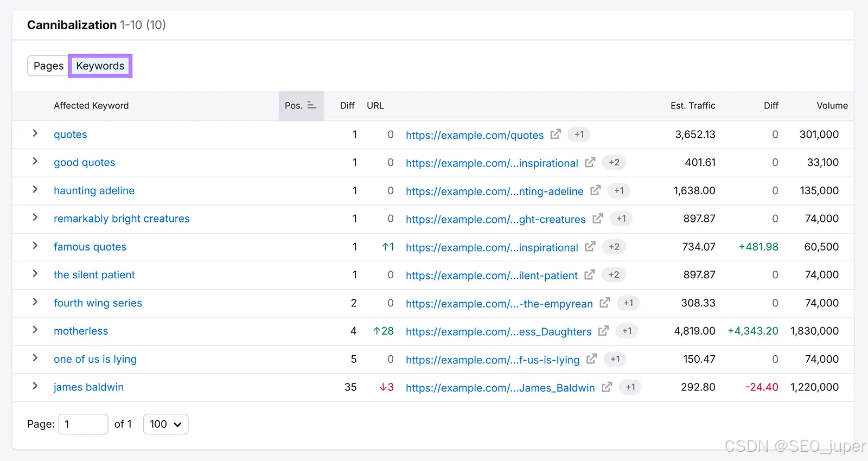Expand the one of us is lying row
This screenshot has width=868, height=461.
click(35, 358)
